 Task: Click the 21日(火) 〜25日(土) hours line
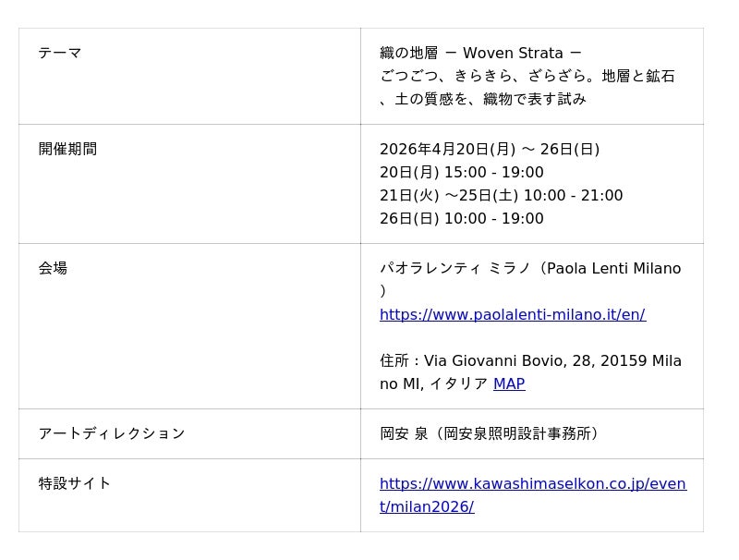(x=501, y=195)
